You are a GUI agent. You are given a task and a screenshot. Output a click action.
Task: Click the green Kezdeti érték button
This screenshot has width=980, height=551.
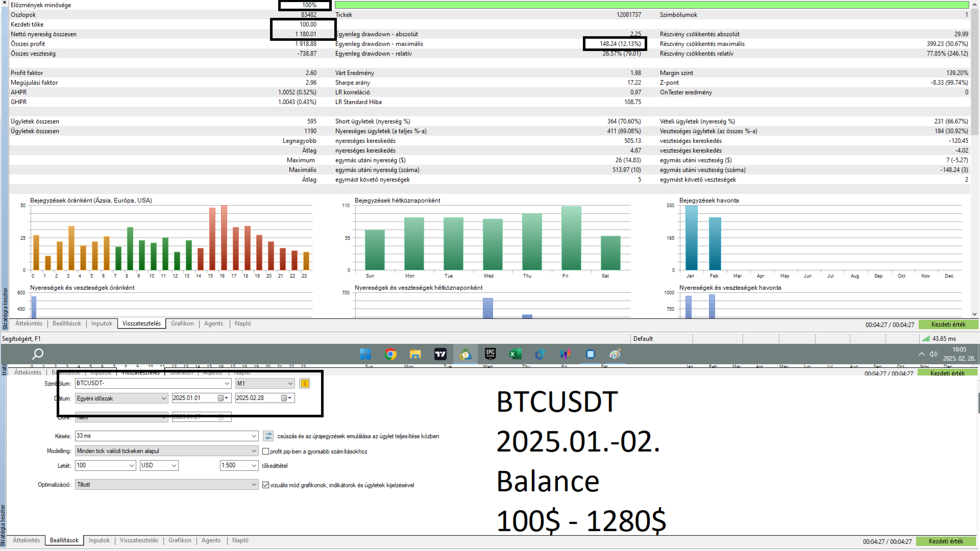coord(948,324)
